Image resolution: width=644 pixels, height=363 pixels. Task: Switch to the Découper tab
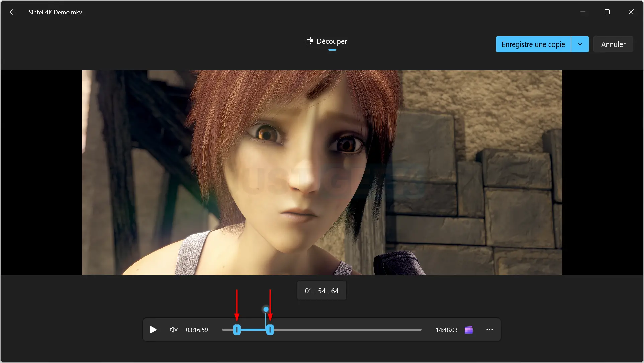point(326,41)
